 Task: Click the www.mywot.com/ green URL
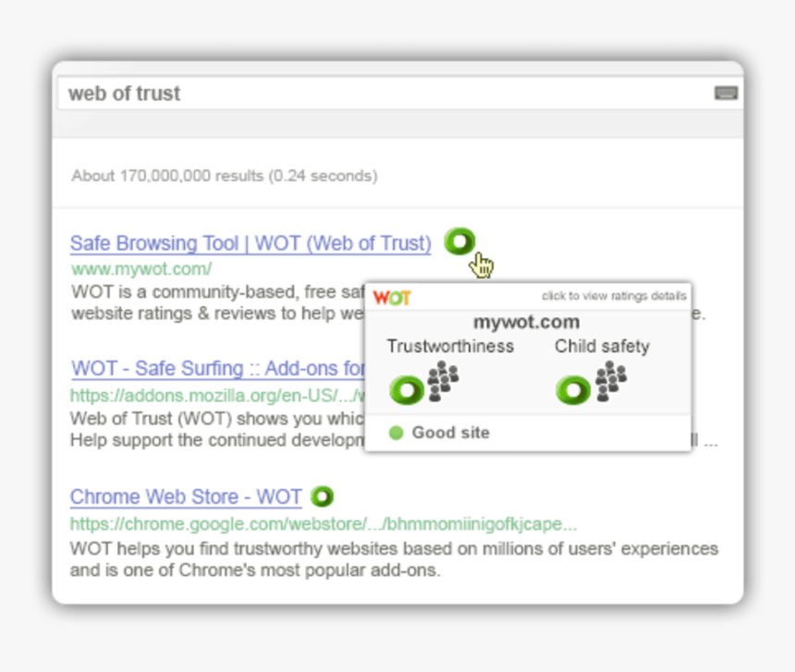pos(141,269)
